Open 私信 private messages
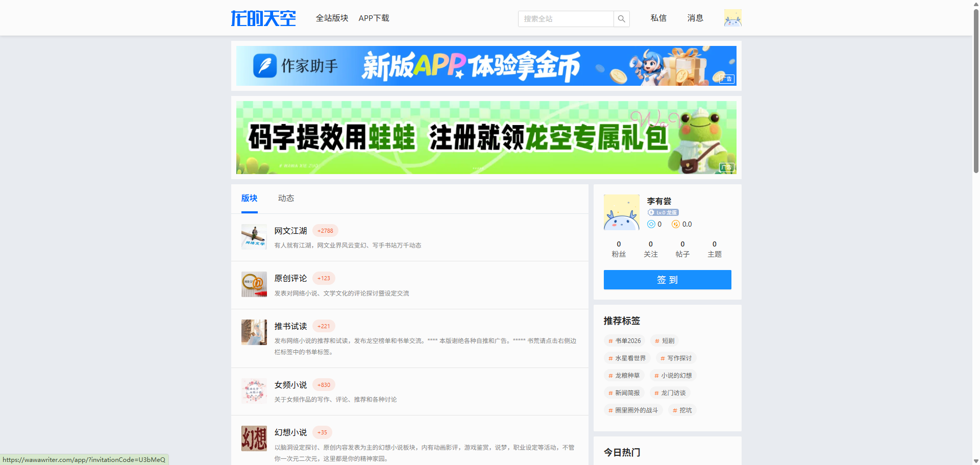980x465 pixels. (658, 18)
